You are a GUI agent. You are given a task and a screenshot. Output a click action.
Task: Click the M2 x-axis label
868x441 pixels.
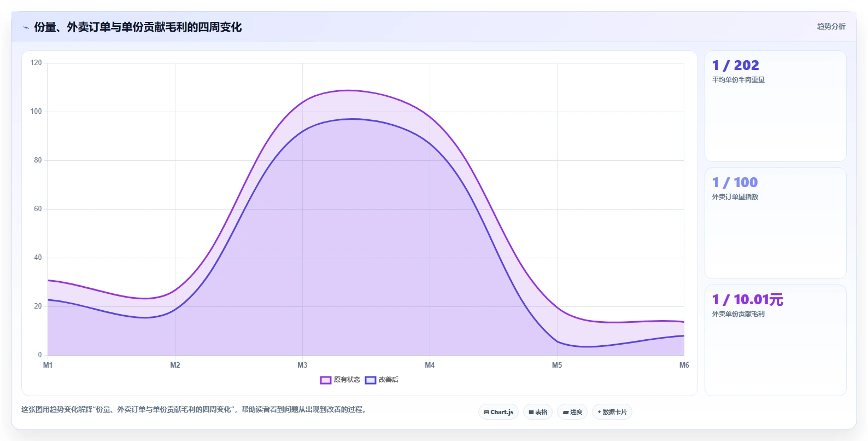pyautogui.click(x=175, y=365)
